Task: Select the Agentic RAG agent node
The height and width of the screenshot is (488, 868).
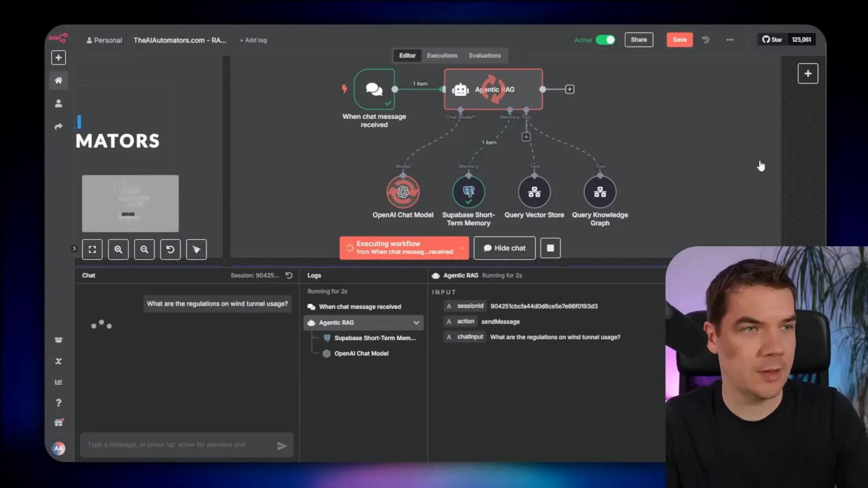Action: [493, 89]
